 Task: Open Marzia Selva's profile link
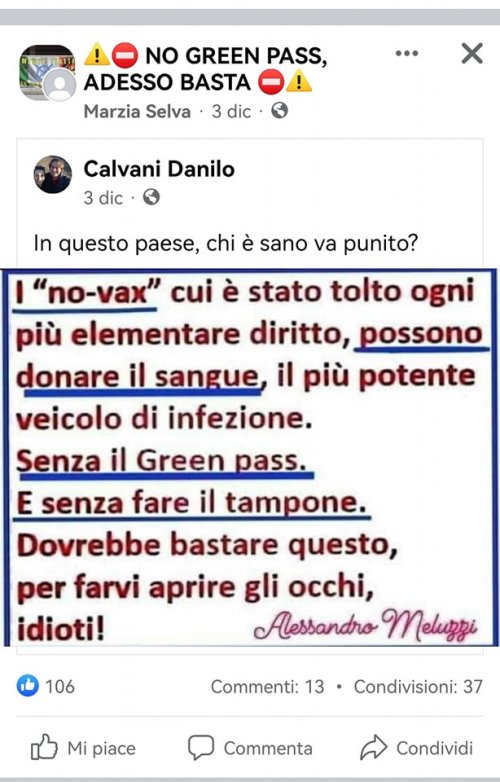coord(137,111)
